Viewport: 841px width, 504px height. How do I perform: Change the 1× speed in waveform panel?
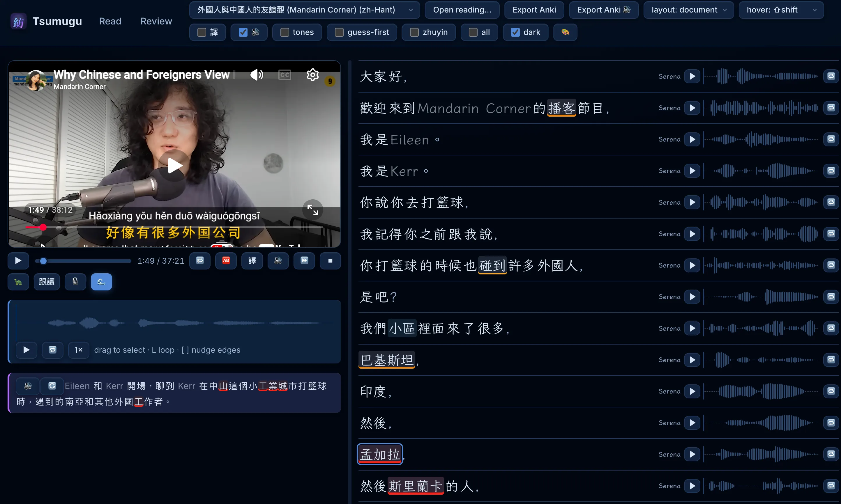point(79,350)
